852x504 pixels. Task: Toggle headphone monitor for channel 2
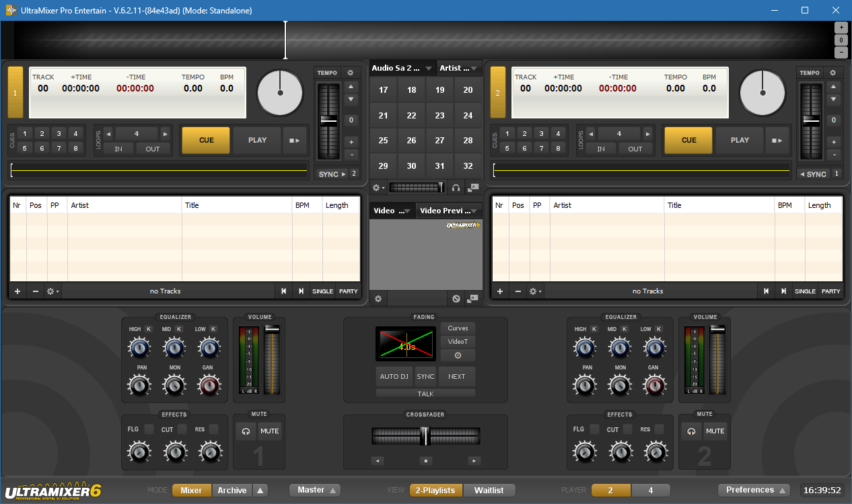pyautogui.click(x=691, y=431)
